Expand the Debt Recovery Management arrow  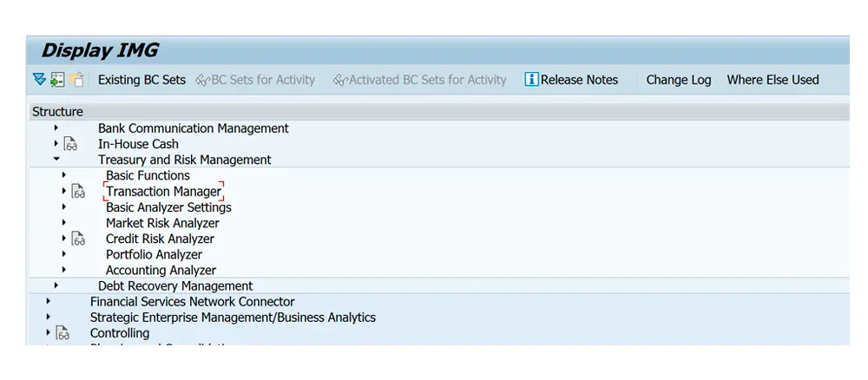[56, 285]
